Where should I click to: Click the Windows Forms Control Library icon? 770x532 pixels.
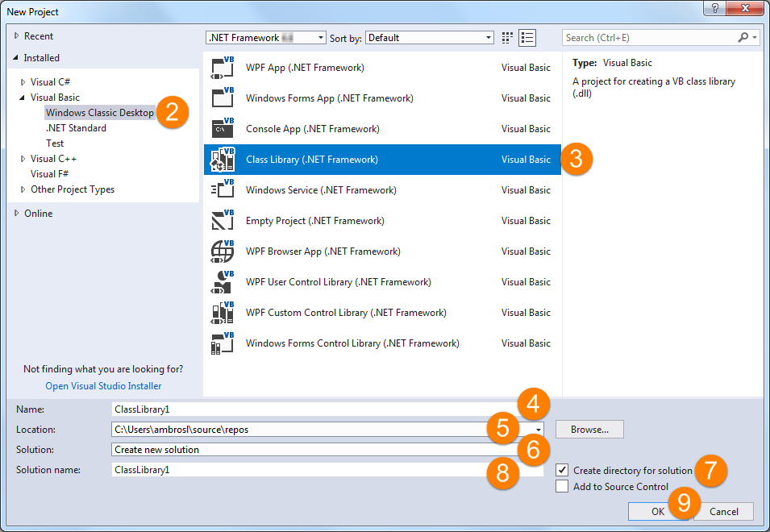click(223, 343)
